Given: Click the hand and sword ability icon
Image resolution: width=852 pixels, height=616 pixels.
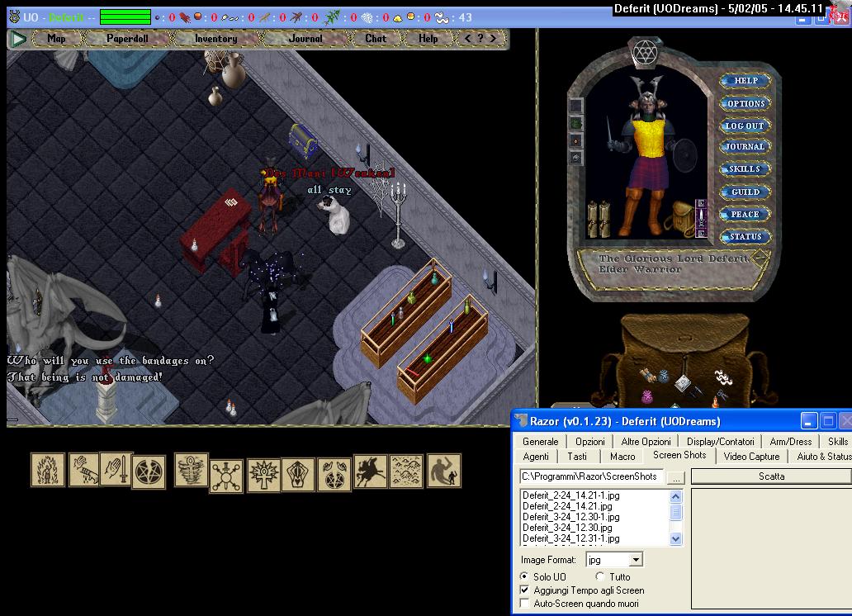Looking at the screenshot, I should (116, 469).
